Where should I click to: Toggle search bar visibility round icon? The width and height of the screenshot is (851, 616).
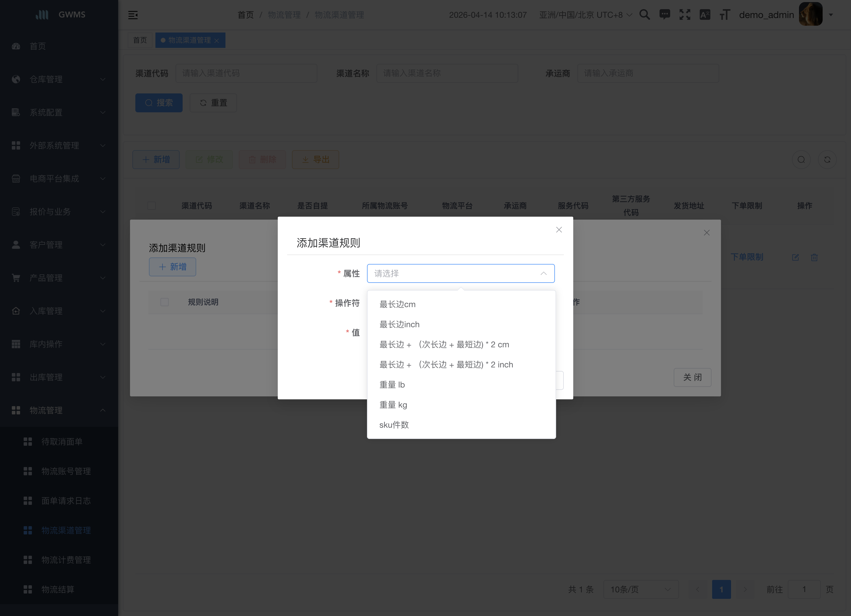click(x=801, y=160)
